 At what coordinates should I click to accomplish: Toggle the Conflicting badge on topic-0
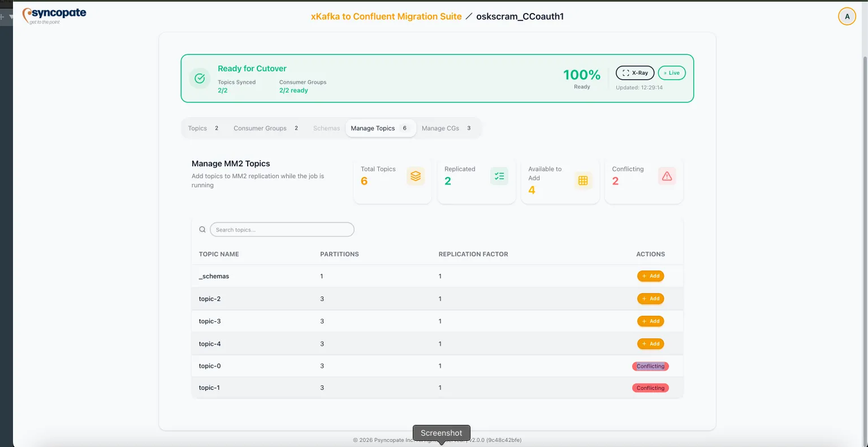click(x=650, y=366)
